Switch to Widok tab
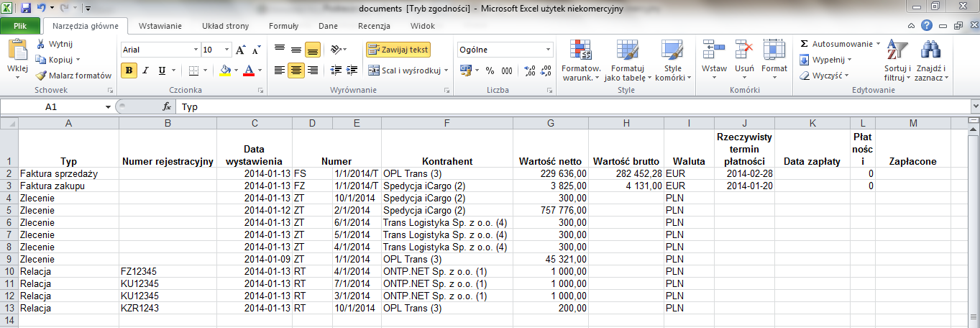Screen dimensions: 980x328 click(x=423, y=26)
